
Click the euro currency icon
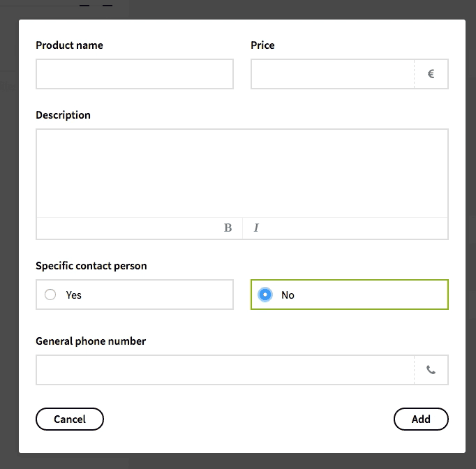pos(431,74)
